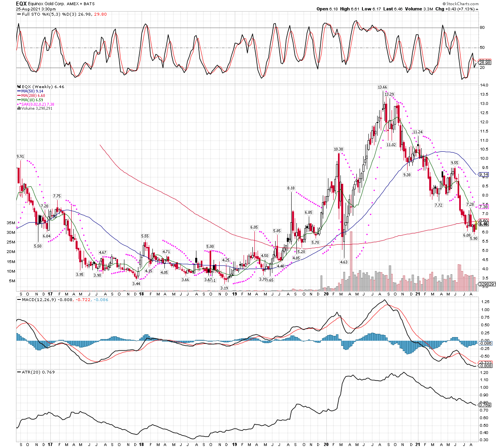Image resolution: width=496 pixels, height=448 pixels.
Task: Click the High 6.61 value in header
Action: point(350,9)
